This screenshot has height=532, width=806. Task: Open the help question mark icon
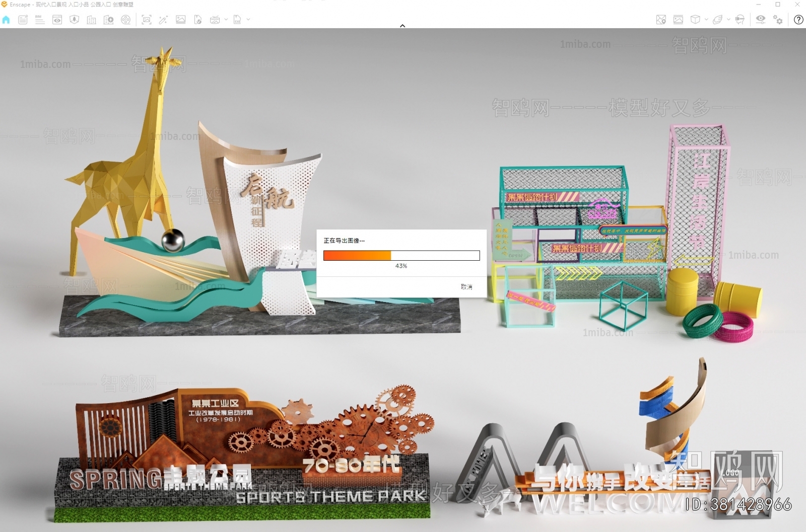click(798, 20)
